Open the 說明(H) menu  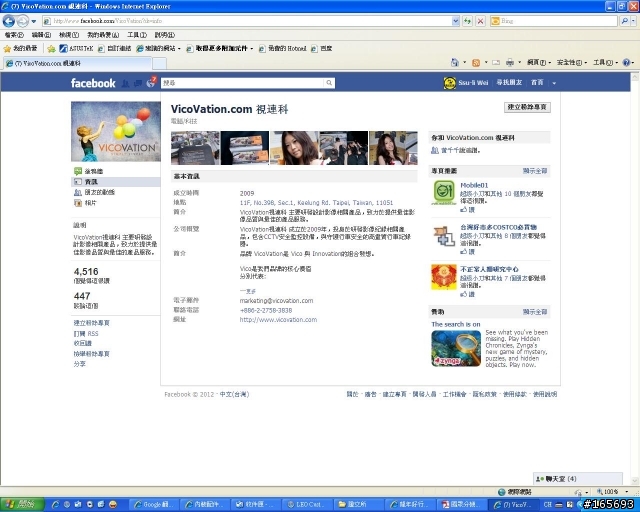164,35
